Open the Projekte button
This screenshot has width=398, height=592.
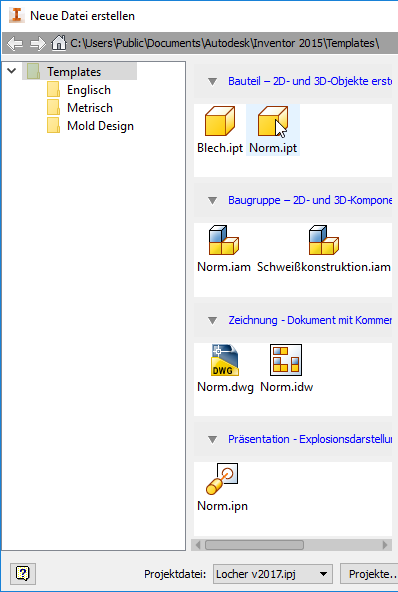point(369,574)
